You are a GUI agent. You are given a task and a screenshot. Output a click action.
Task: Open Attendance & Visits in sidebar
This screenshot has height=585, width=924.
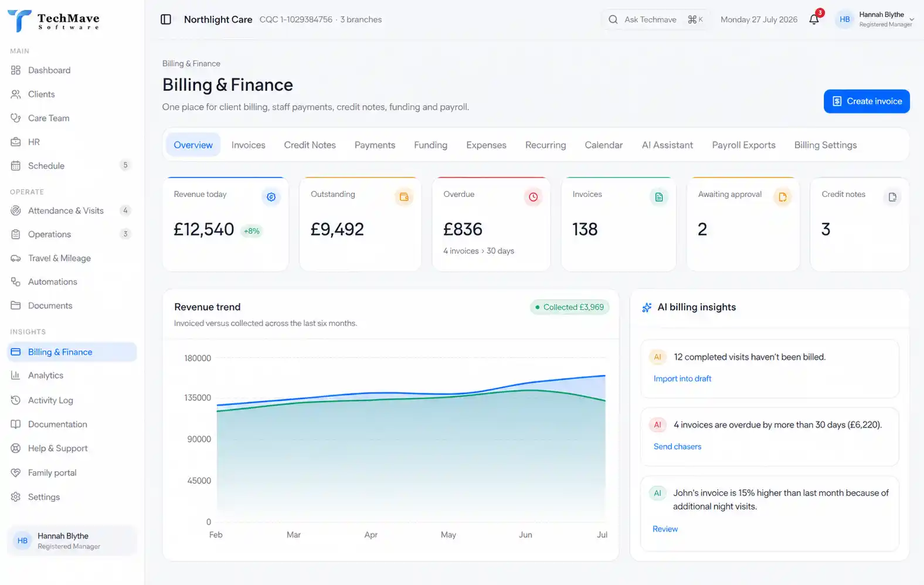(72, 210)
